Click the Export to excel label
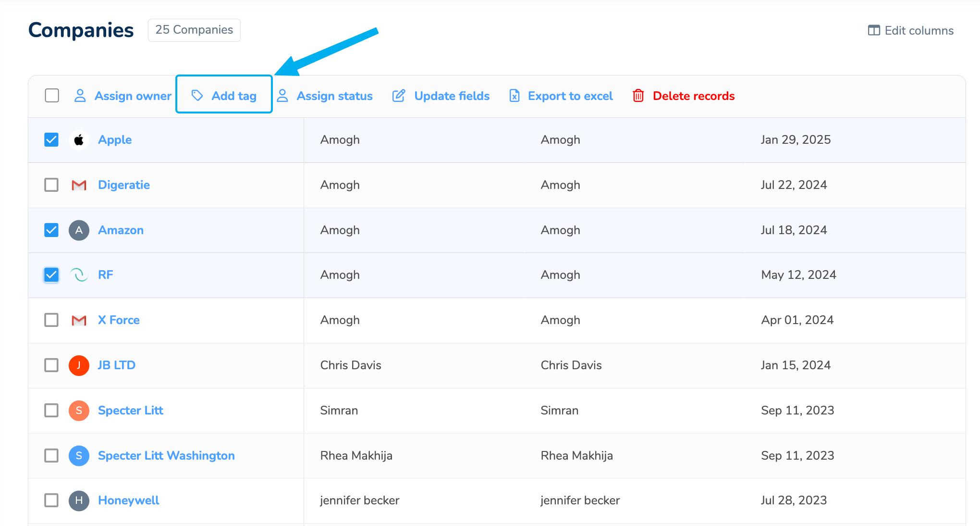Viewport: 980px width, 526px height. [570, 96]
